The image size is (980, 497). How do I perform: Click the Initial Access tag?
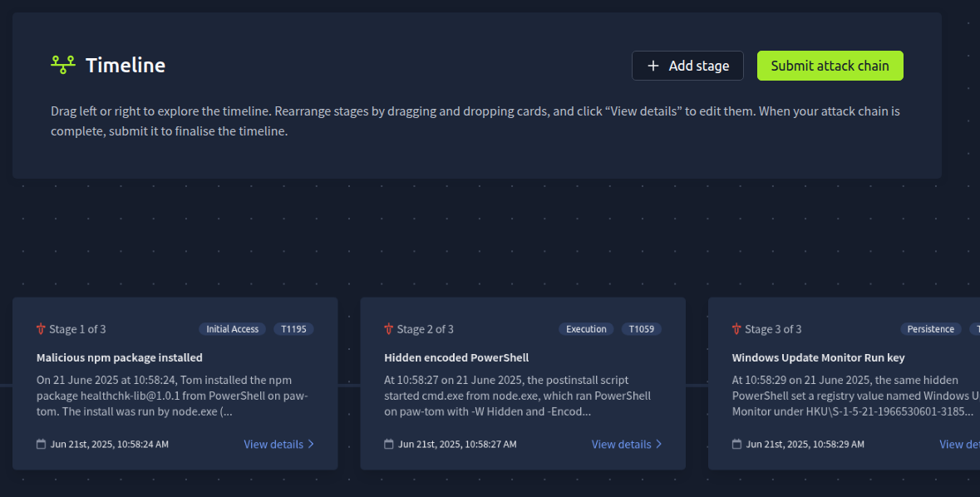(233, 329)
